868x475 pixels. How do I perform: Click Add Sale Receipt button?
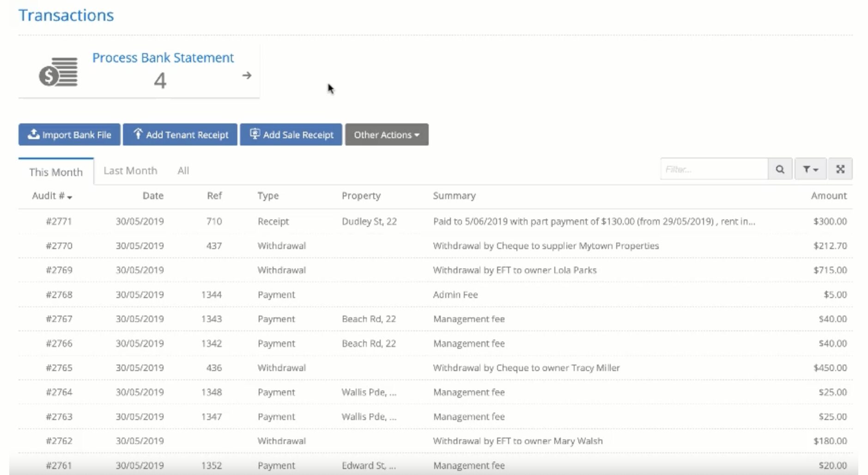(291, 134)
